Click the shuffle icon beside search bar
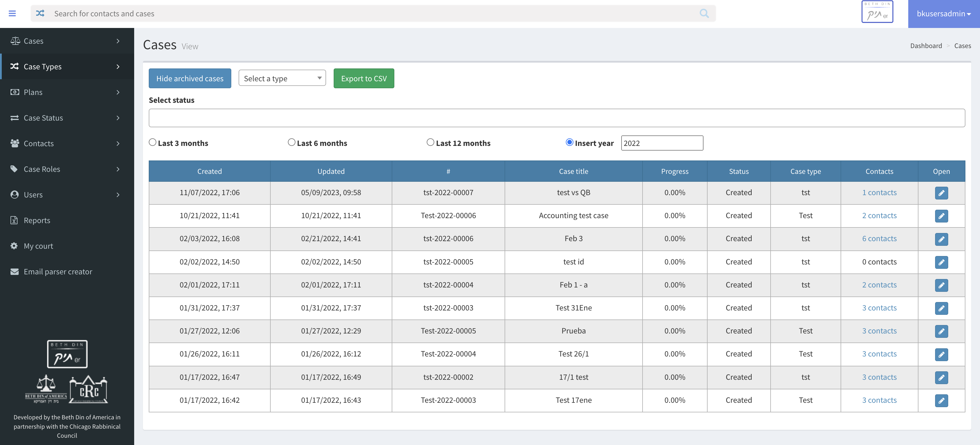 click(40, 14)
